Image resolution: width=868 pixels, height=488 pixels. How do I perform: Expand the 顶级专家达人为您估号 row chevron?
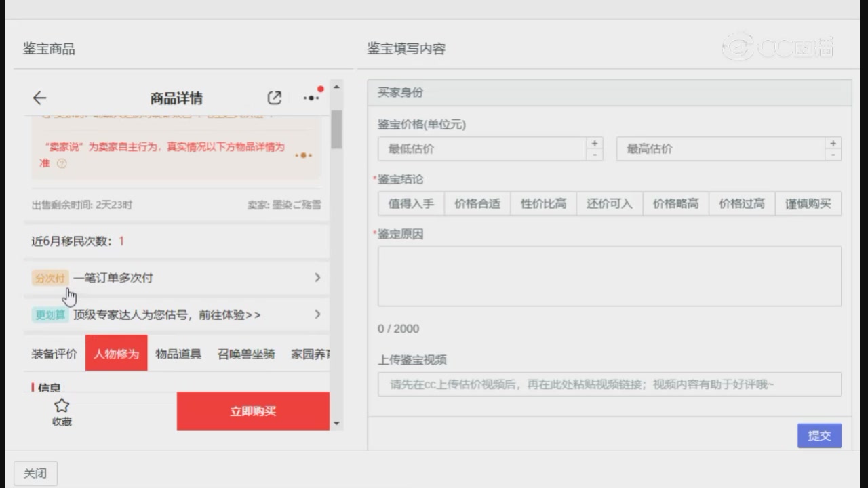point(317,314)
